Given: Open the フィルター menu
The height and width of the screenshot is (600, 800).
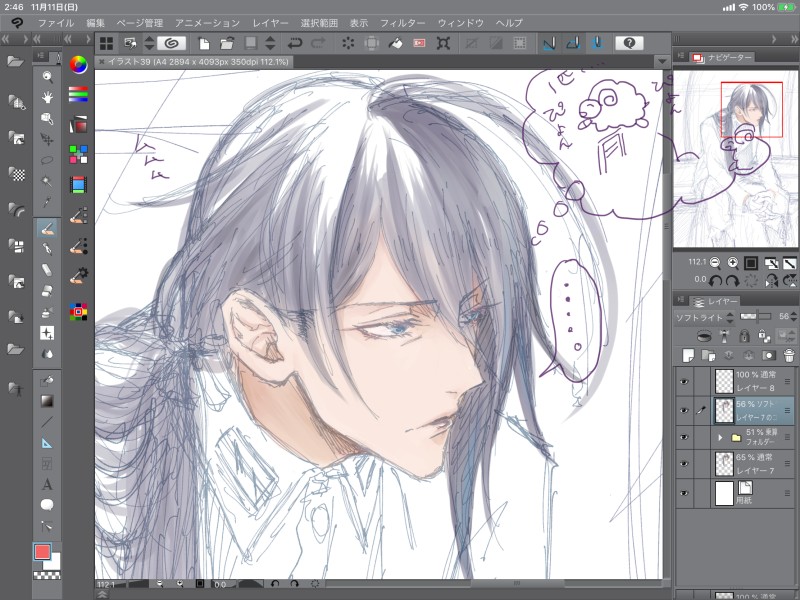Looking at the screenshot, I should (403, 23).
